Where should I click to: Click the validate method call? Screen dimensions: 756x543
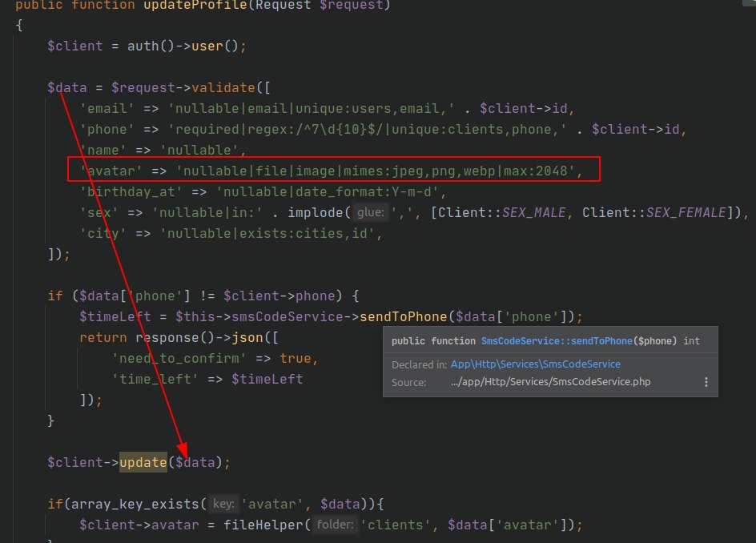(x=223, y=88)
